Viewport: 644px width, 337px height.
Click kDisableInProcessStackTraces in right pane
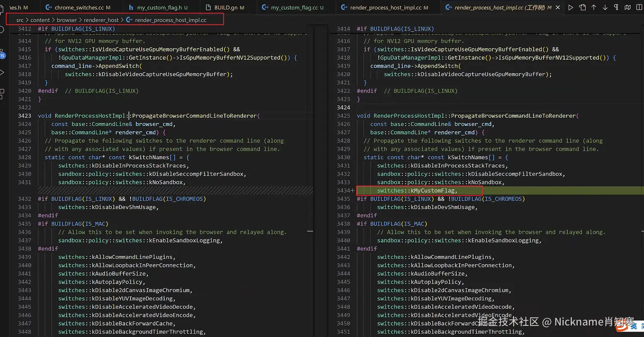[458, 165]
